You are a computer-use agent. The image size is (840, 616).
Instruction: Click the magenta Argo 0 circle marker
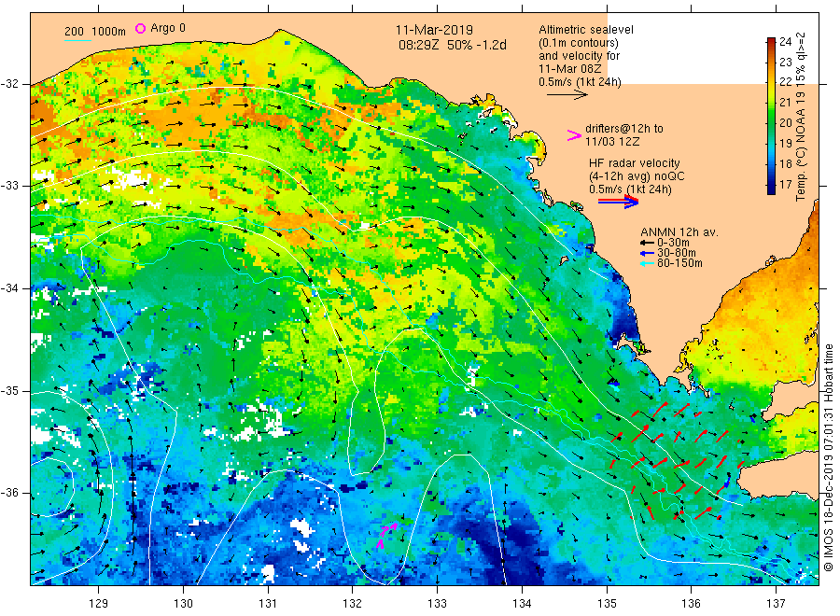click(x=140, y=28)
